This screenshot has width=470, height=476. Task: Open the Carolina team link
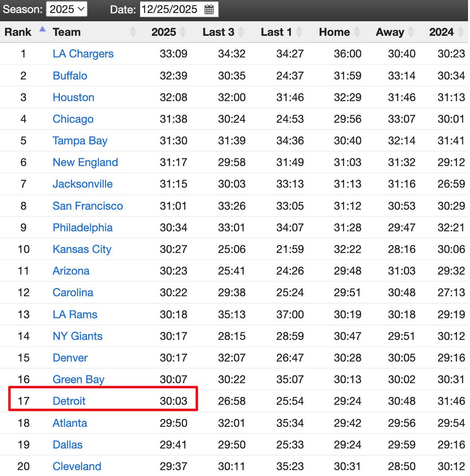[73, 293]
